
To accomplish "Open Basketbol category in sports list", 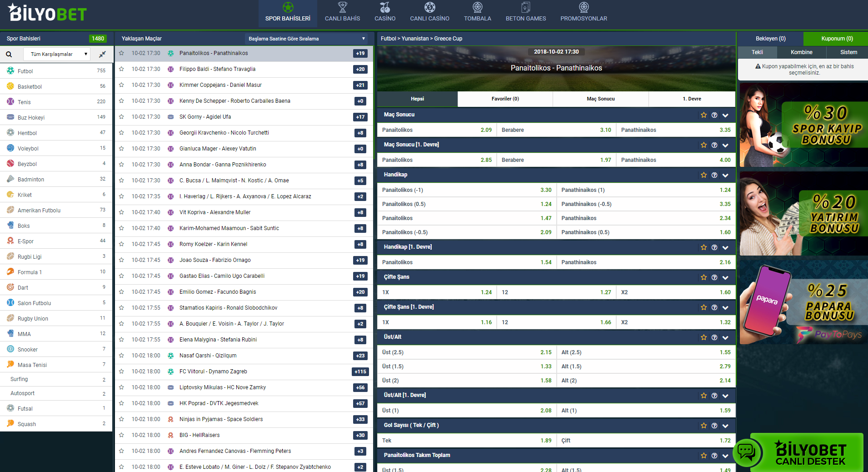I will [x=30, y=86].
